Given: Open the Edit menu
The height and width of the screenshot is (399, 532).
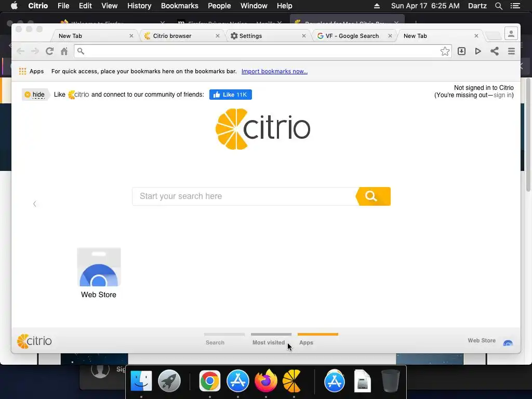Looking at the screenshot, I should 85,6.
